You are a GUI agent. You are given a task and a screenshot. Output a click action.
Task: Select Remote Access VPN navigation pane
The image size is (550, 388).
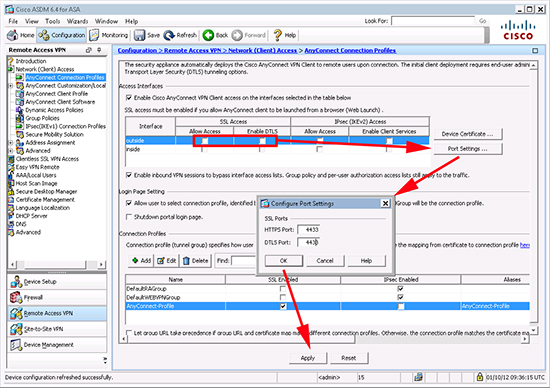(x=57, y=313)
